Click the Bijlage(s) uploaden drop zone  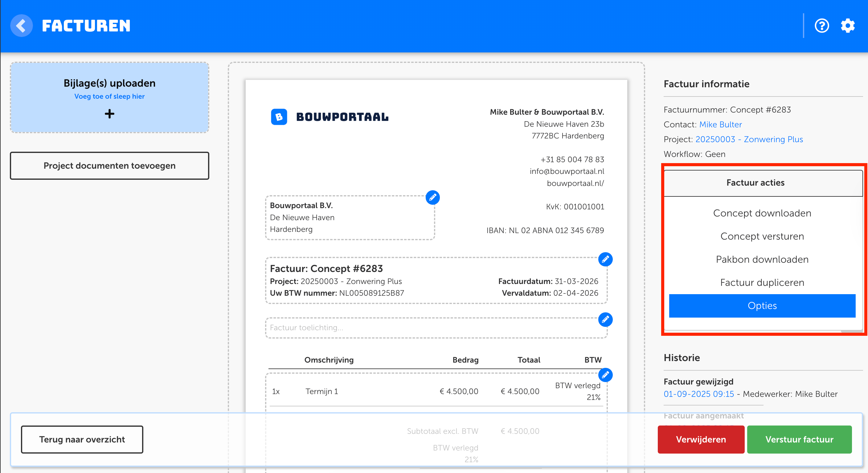tap(109, 97)
